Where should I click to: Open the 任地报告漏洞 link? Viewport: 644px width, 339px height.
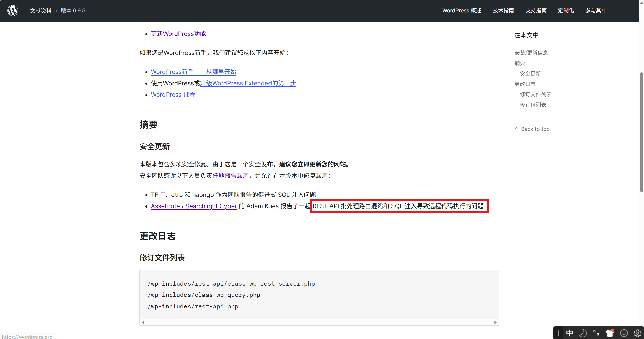click(231, 176)
